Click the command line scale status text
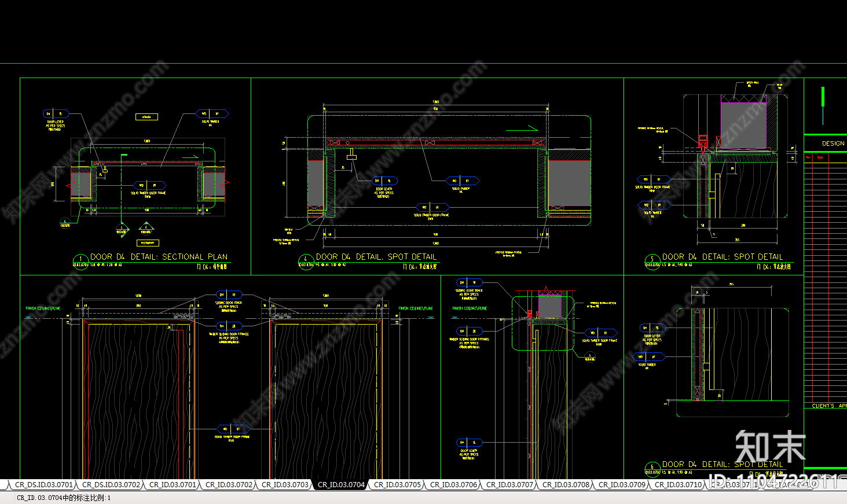Screen dimensions: 847x504 pyautogui.click(x=64, y=498)
